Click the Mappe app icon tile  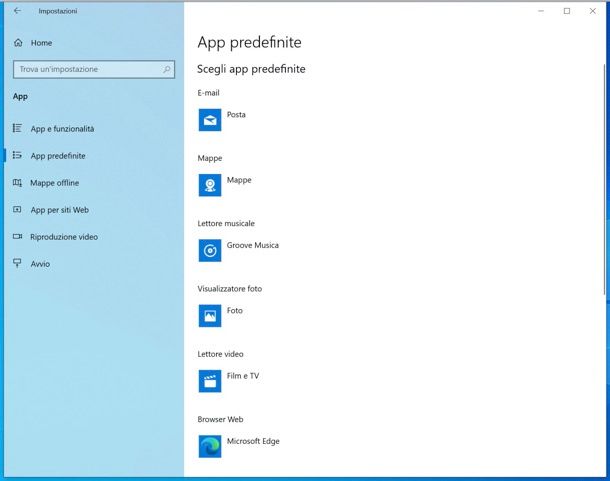point(210,185)
